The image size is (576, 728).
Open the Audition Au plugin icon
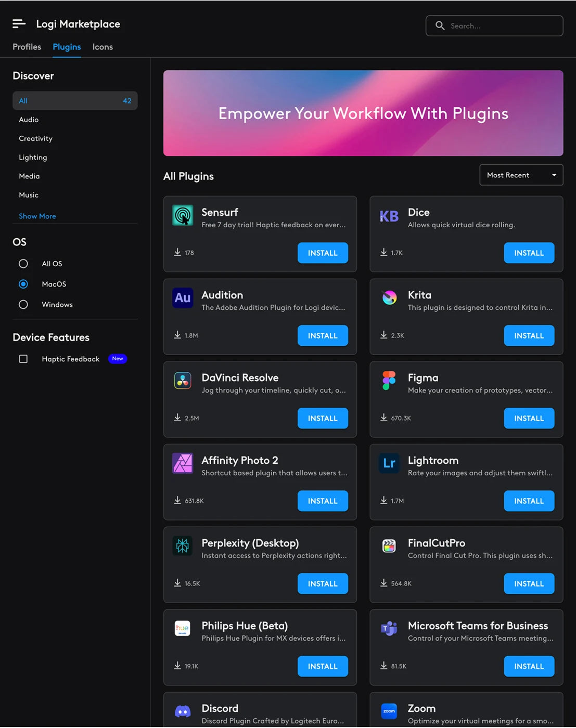183,298
